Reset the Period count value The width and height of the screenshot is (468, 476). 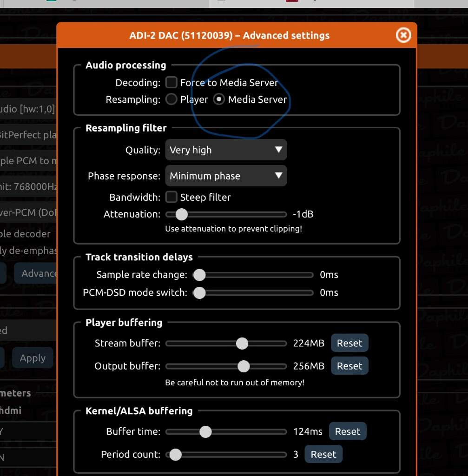click(323, 454)
